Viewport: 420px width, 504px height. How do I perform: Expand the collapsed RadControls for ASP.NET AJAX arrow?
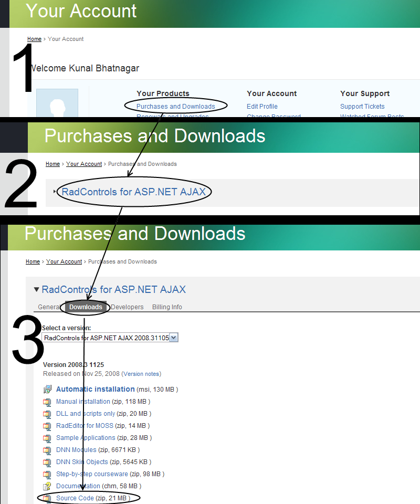[55, 192]
